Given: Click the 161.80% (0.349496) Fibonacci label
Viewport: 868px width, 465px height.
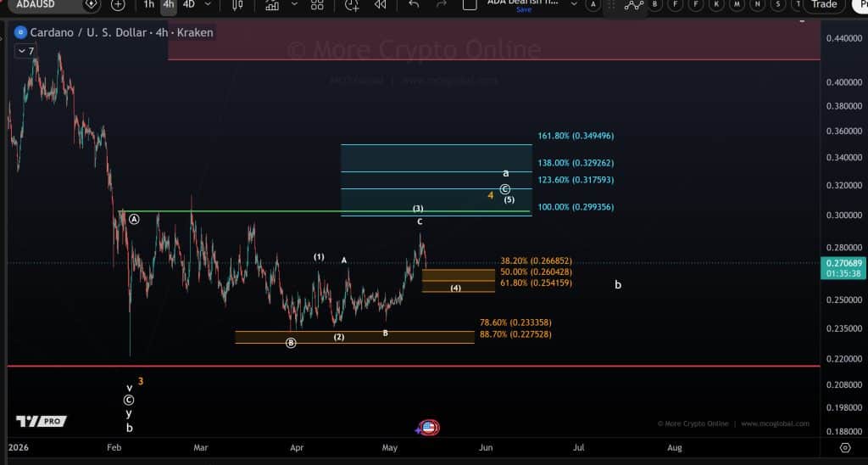Looking at the screenshot, I should (x=576, y=136).
